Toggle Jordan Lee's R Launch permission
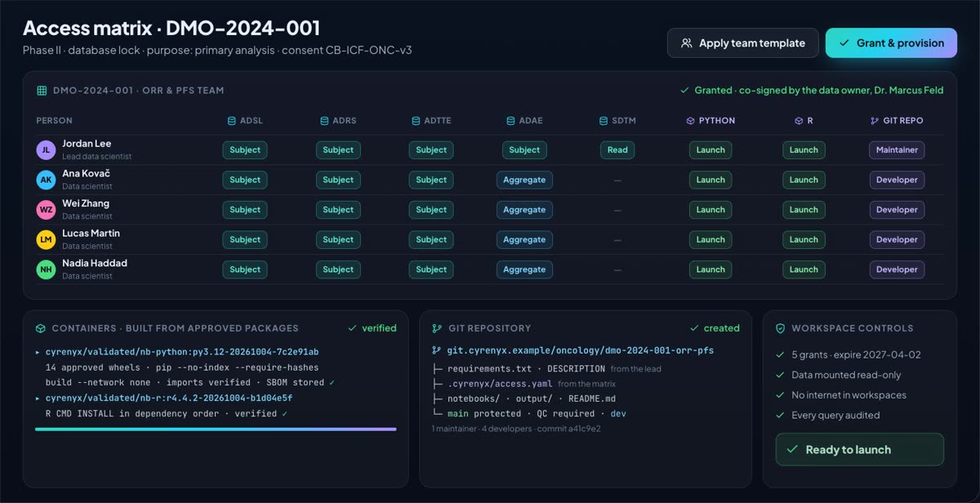 tap(804, 150)
